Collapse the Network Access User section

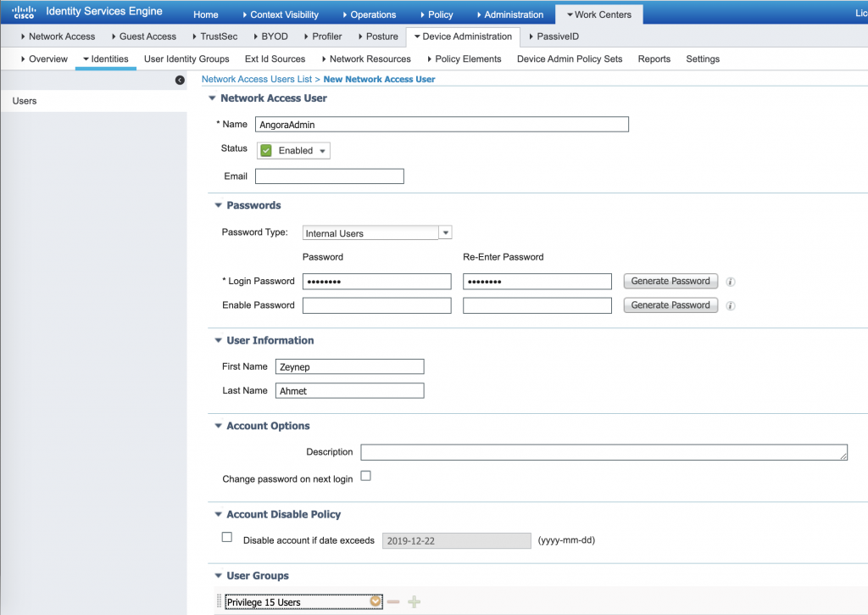click(212, 98)
